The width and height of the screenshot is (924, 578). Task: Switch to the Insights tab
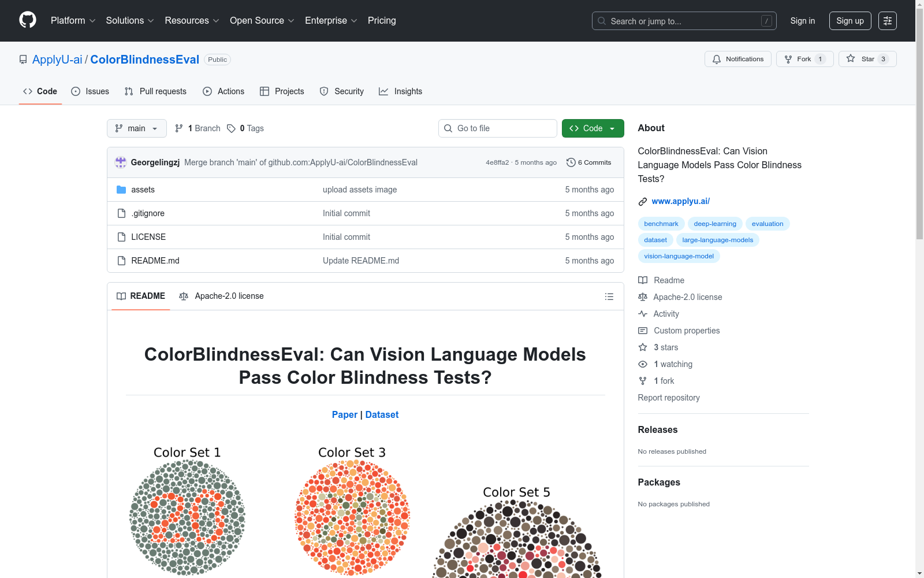point(401,91)
